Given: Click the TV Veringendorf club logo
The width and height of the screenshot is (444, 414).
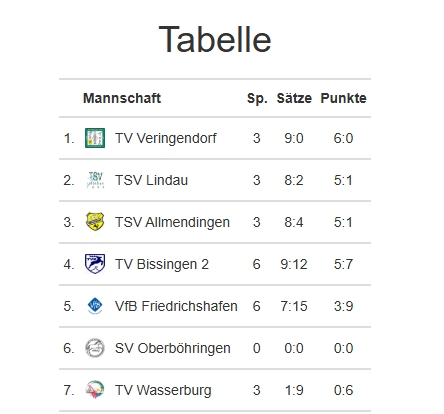Looking at the screenshot, I should pos(95,138).
